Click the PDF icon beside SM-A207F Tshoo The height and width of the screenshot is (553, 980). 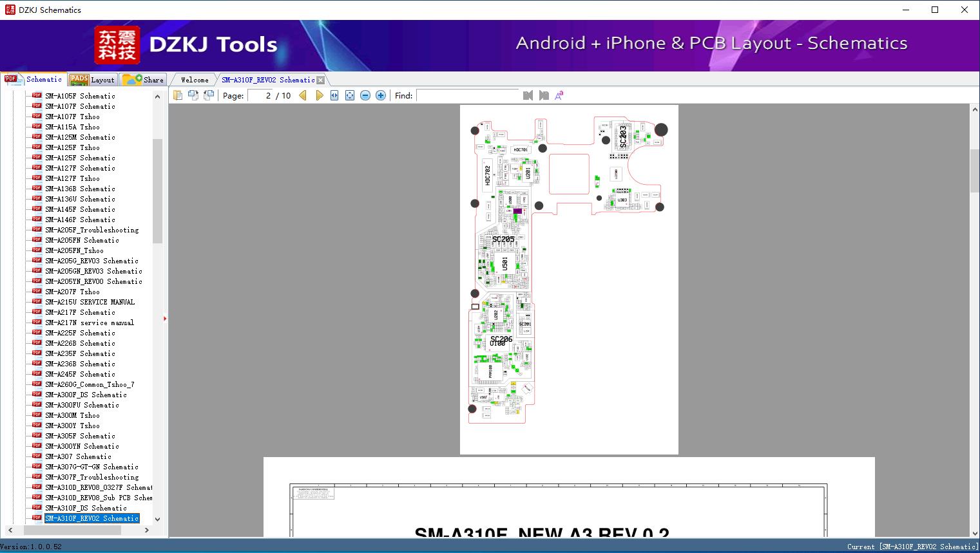pyautogui.click(x=37, y=291)
